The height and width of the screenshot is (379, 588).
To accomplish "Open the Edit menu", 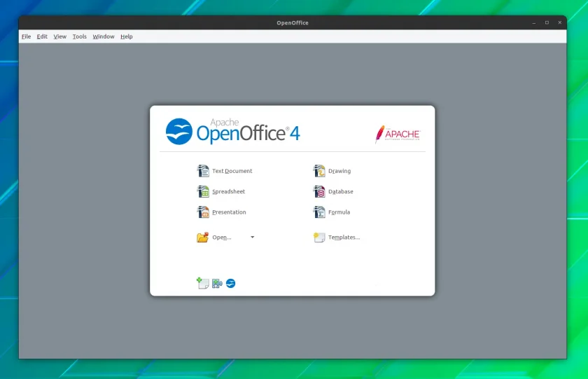I will coord(42,36).
